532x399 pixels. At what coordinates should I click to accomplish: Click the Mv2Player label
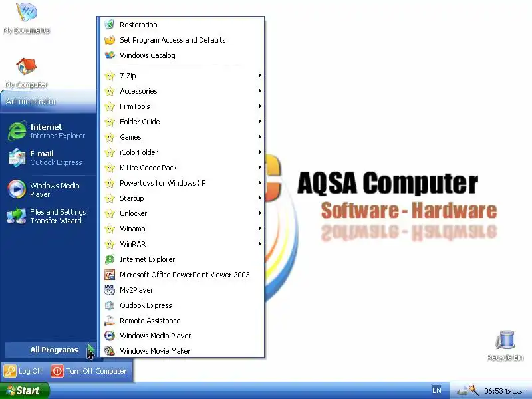(x=136, y=290)
